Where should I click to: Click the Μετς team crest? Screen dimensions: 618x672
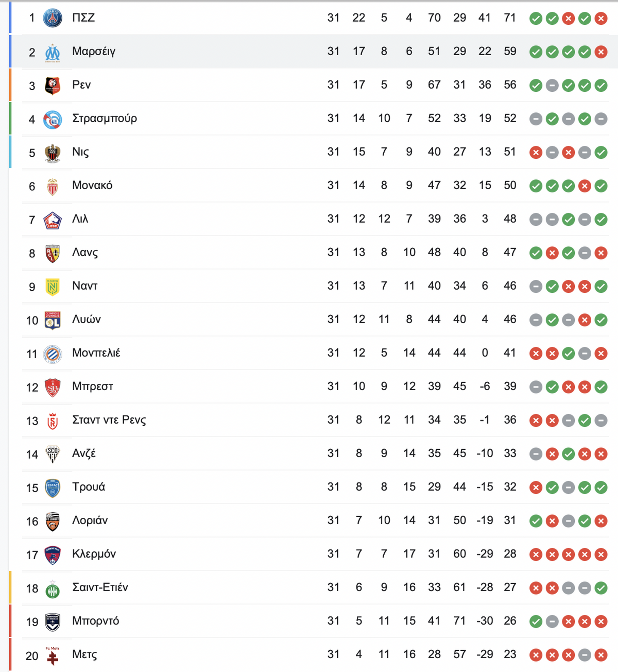[53, 656]
